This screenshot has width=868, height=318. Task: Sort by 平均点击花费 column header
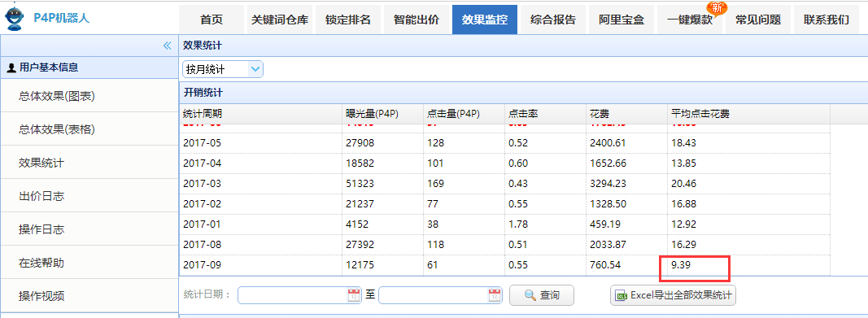coord(748,114)
